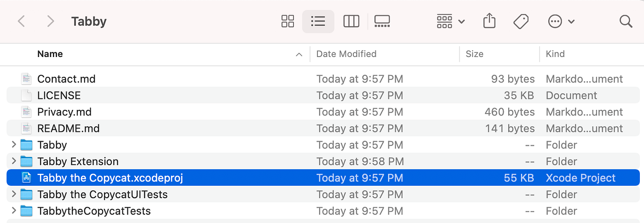
Task: Expand the Tabby Extension folder
Action: tap(13, 161)
